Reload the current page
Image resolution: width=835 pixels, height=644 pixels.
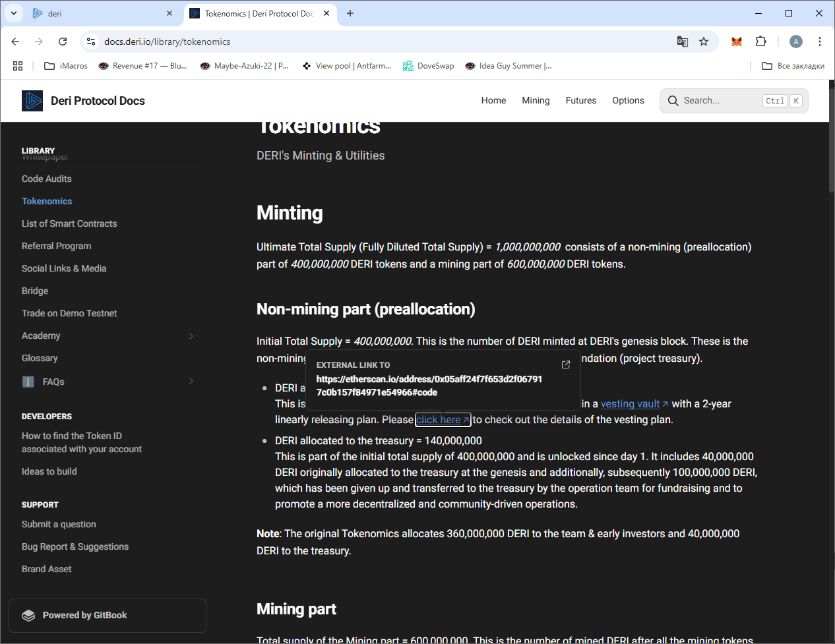click(63, 42)
